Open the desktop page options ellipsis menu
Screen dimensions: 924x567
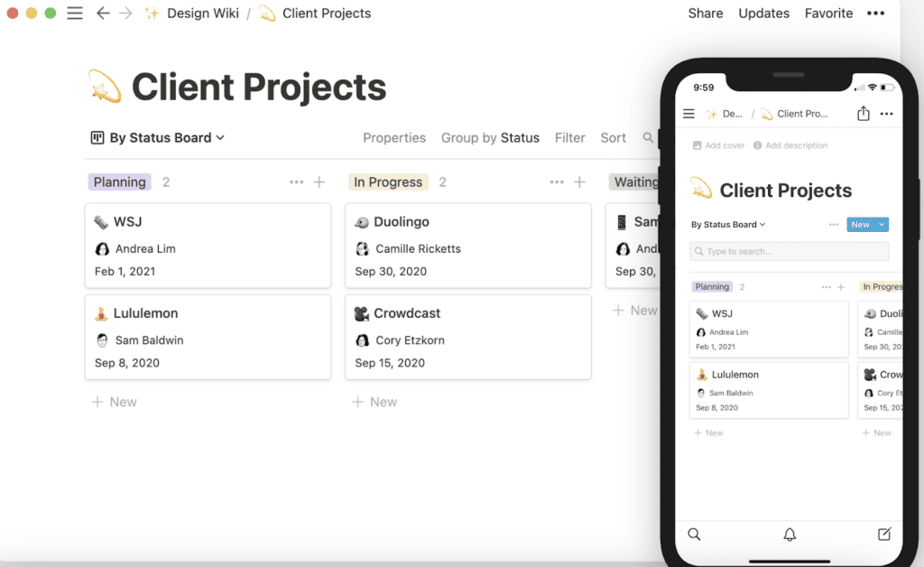pyautogui.click(x=875, y=13)
